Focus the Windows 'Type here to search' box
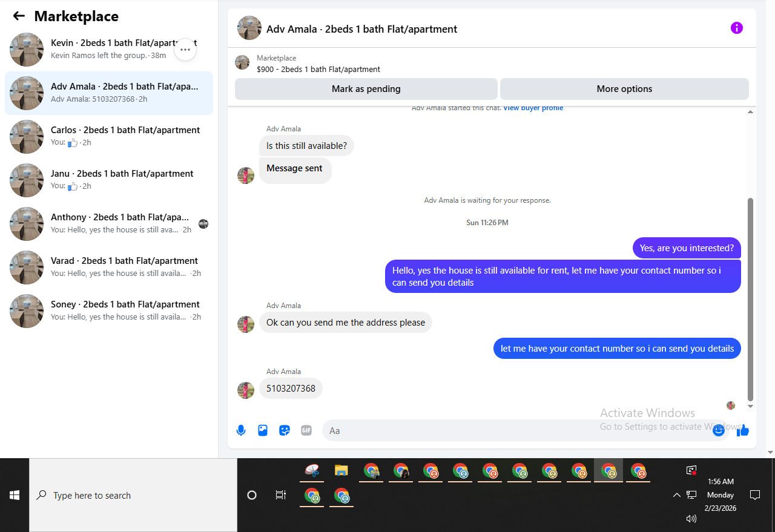Screen dimensions: 775x532 pyautogui.click(x=133, y=495)
